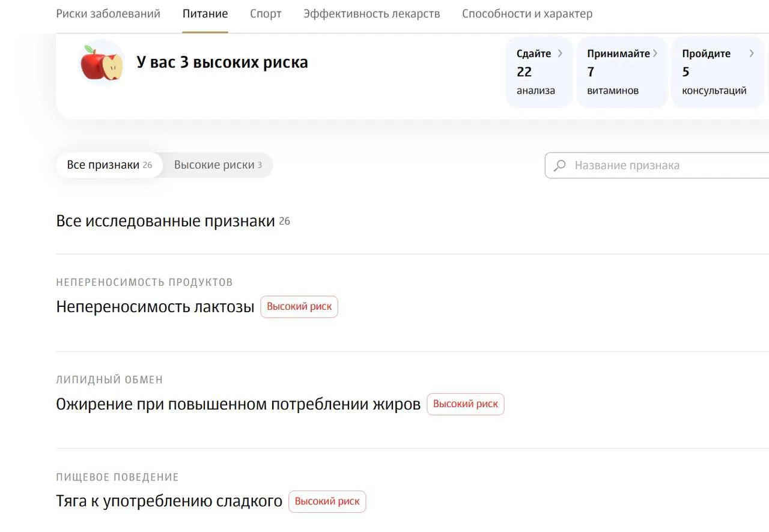769x532 pixels.
Task: Click the "Сдайте" card title
Action: (x=533, y=53)
